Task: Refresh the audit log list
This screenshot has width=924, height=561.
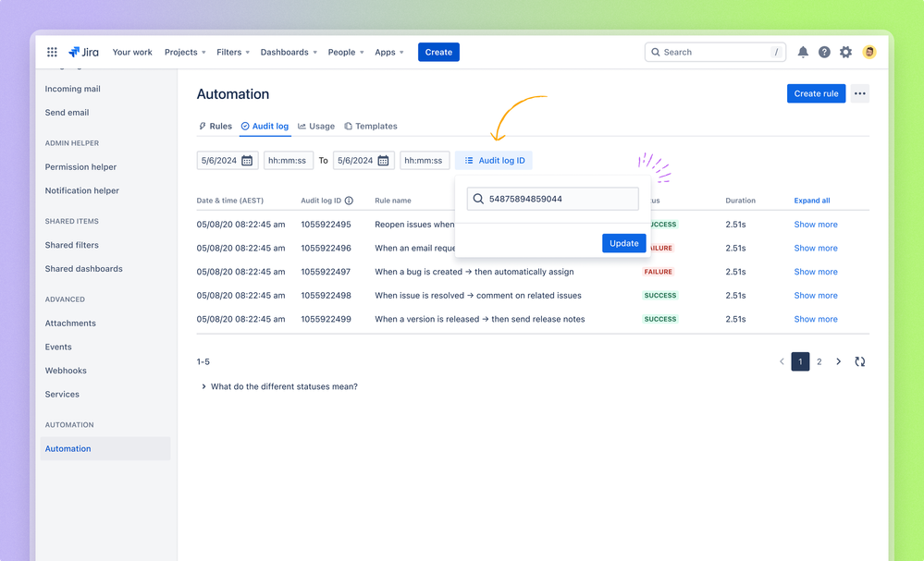Action: coord(860,361)
